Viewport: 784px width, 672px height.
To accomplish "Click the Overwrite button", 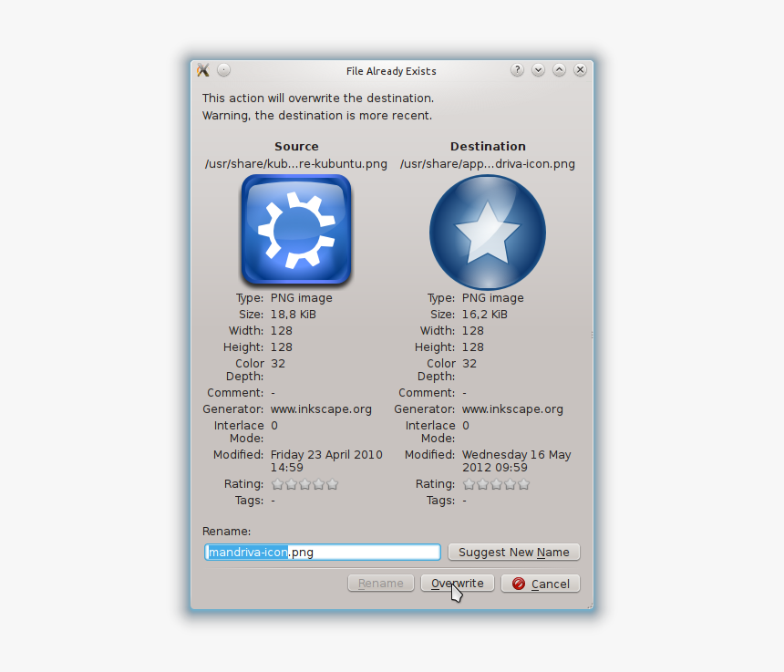I will [458, 584].
